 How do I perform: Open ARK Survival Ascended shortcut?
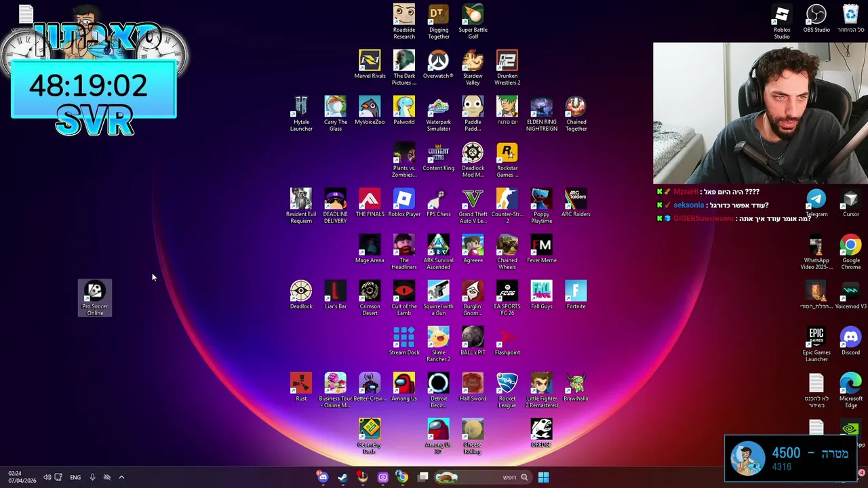439,252
